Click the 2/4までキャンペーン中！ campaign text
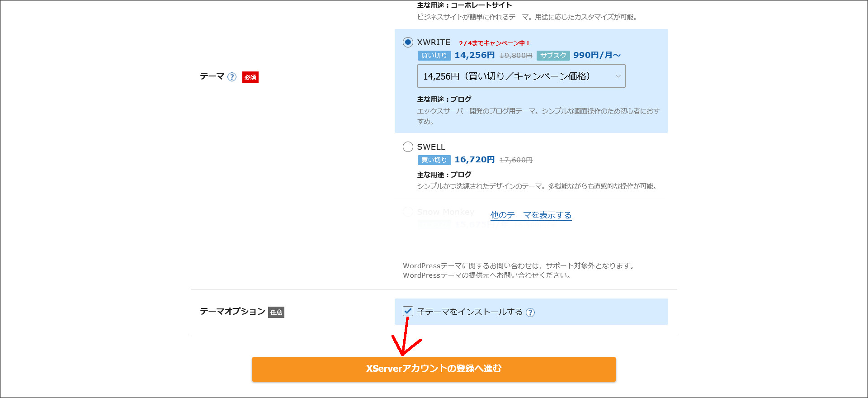The image size is (868, 398). pyautogui.click(x=494, y=43)
